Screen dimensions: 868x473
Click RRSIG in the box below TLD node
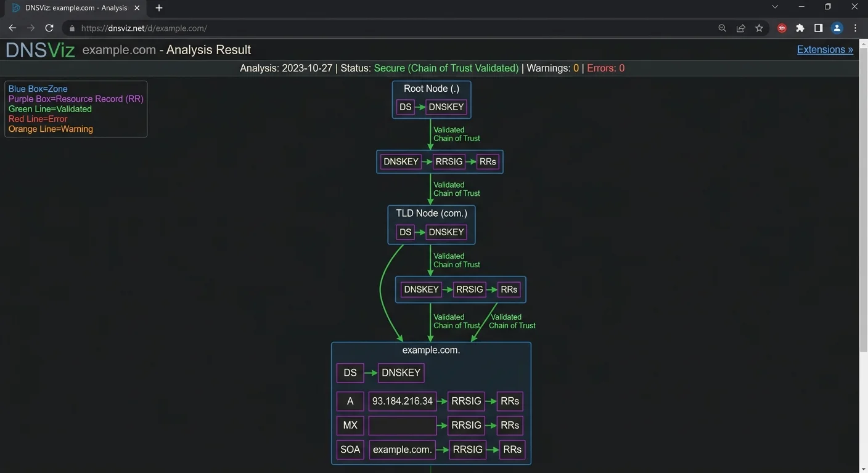pyautogui.click(x=469, y=289)
